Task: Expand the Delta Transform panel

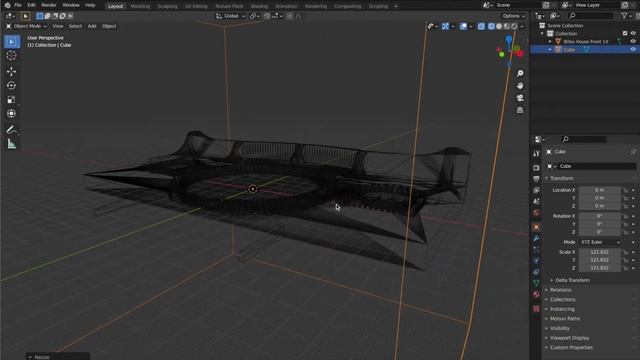Action: click(x=572, y=280)
